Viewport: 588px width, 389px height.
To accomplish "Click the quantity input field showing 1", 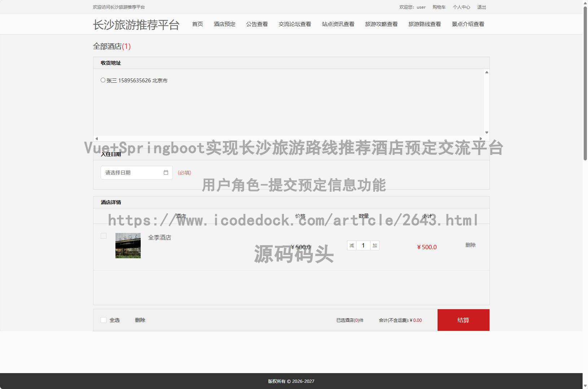I will 363,246.
